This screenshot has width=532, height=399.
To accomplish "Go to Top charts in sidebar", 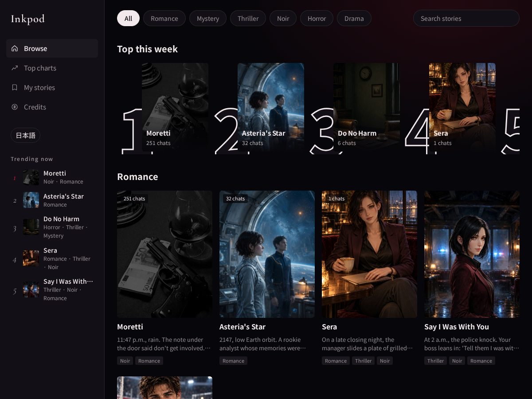I will pos(52,68).
